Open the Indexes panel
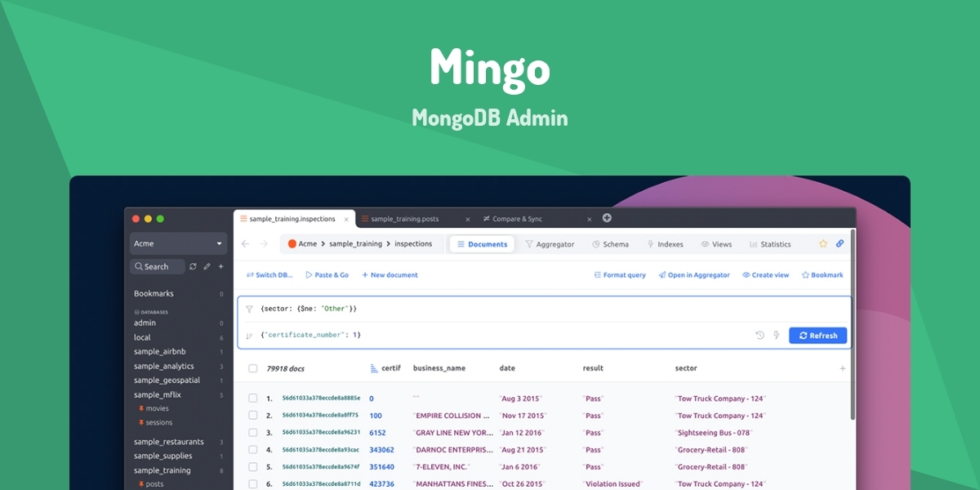Image resolution: width=980 pixels, height=490 pixels. tap(668, 243)
